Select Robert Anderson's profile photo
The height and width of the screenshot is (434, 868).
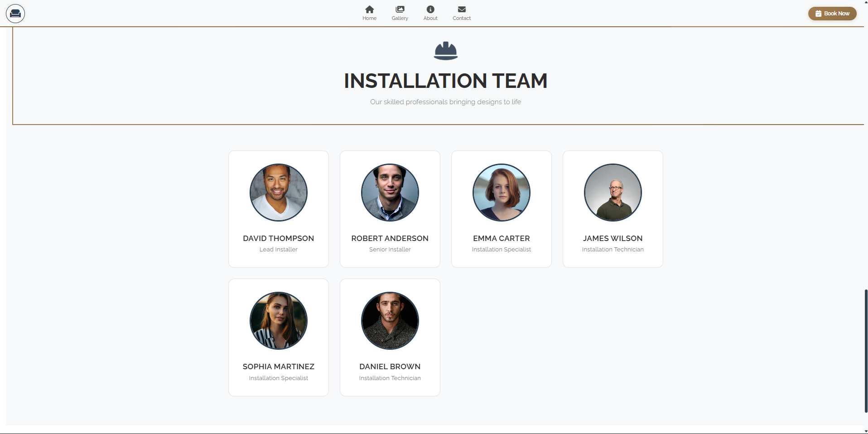tap(390, 193)
